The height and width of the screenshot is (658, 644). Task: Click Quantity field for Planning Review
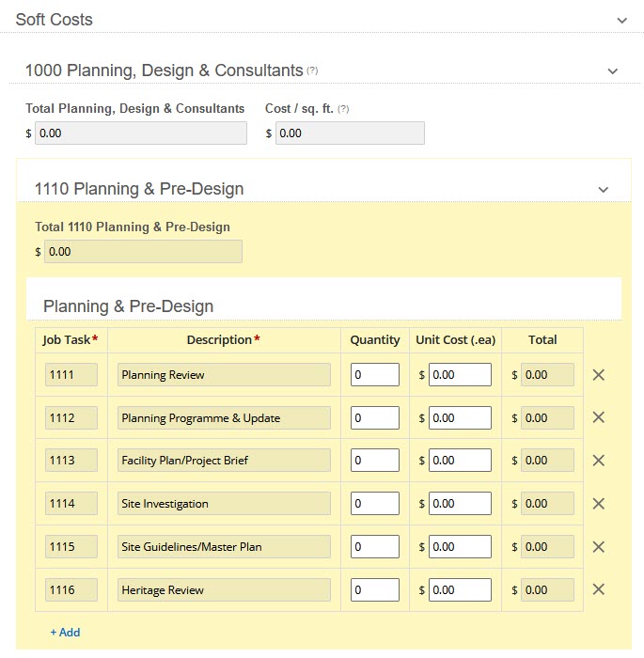375,375
